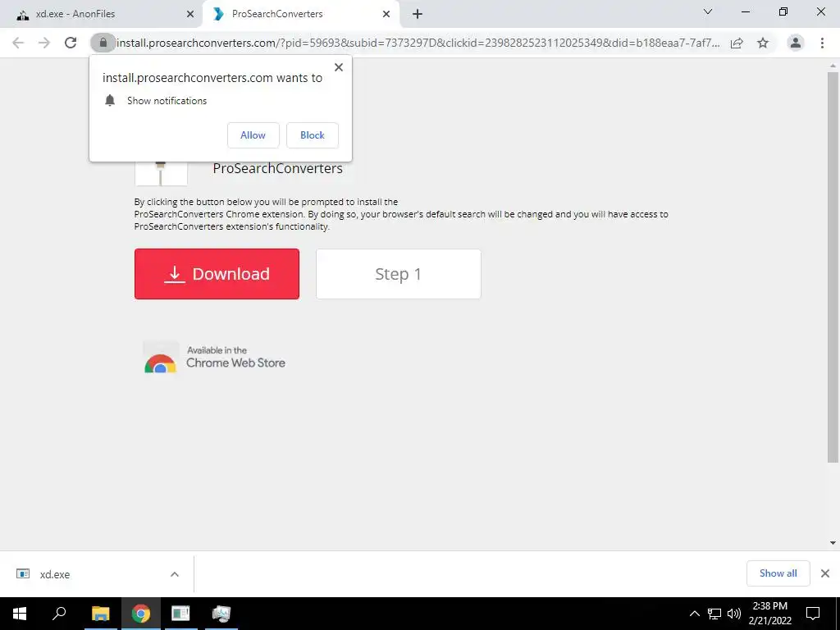Open Chrome three-dot menu
840x630 pixels.
[x=822, y=43]
